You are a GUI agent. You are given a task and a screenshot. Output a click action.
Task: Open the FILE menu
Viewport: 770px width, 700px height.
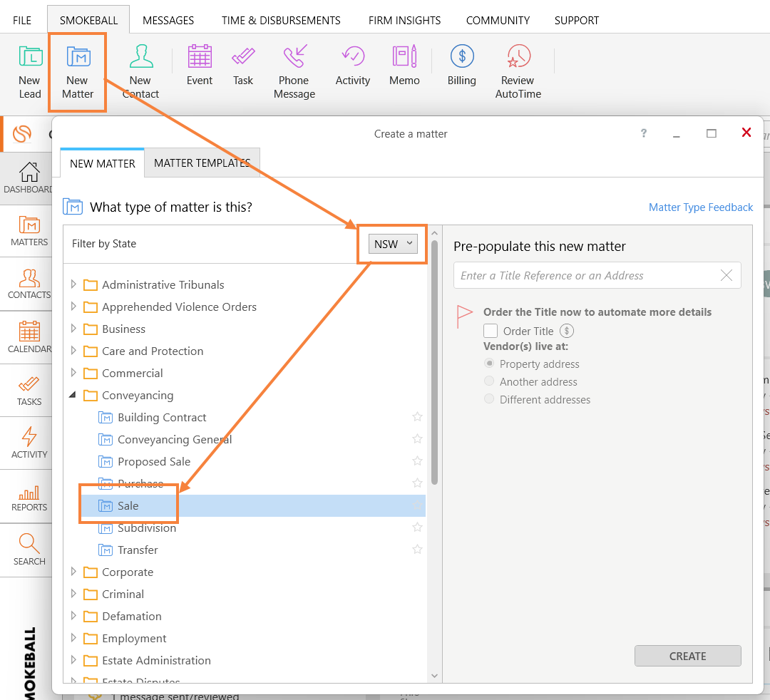point(22,20)
